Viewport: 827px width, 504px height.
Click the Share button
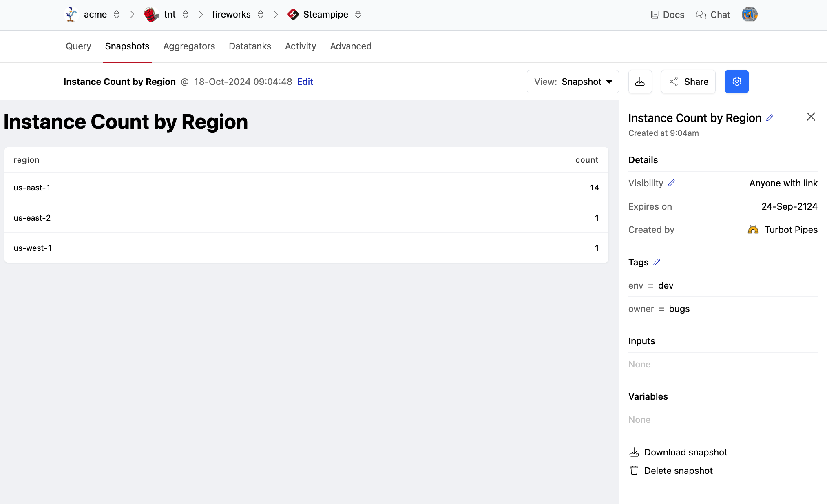click(x=688, y=82)
